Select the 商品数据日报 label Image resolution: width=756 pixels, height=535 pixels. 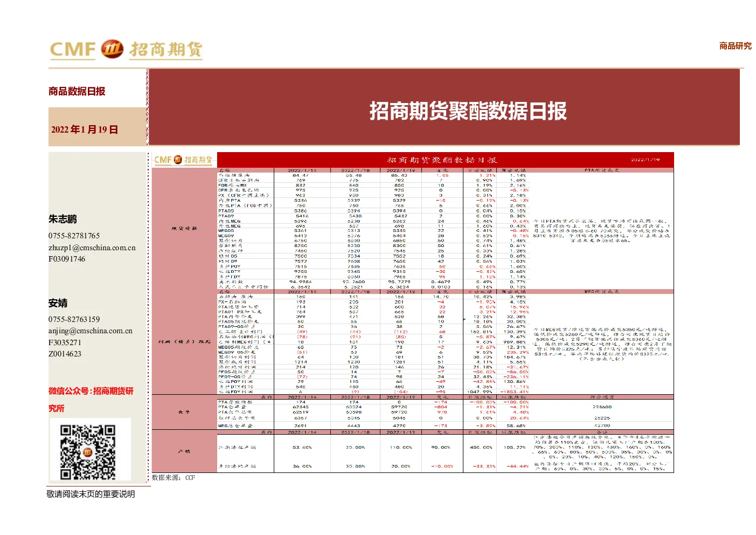[77, 91]
